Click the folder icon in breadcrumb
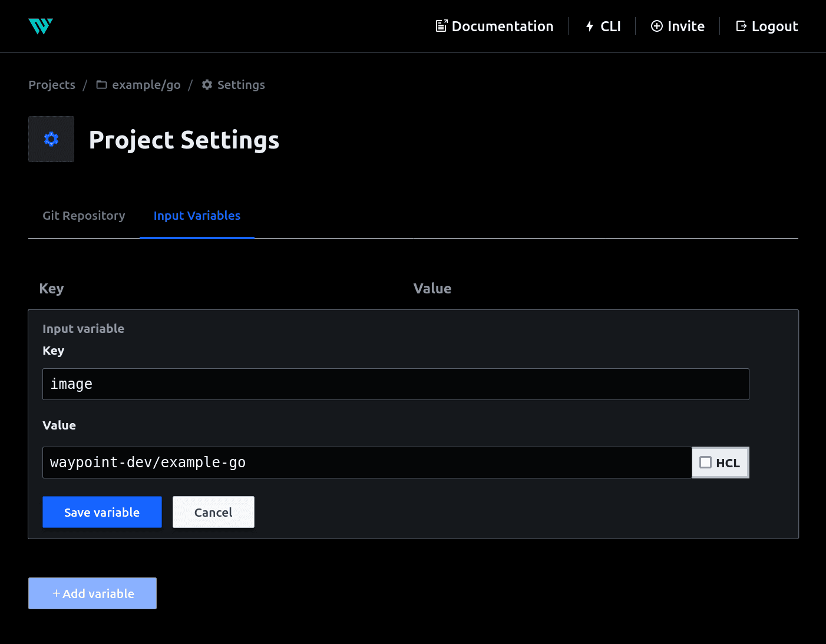 [101, 85]
